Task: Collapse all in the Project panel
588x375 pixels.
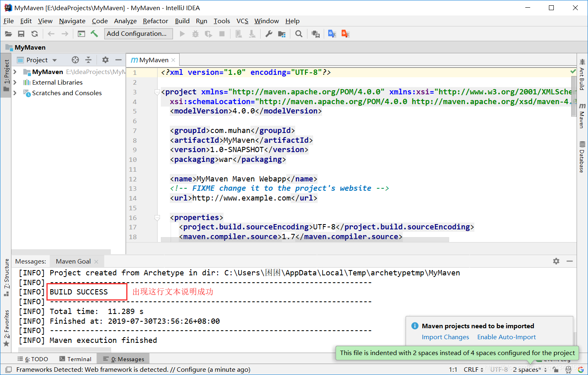Action: pyautogui.click(x=88, y=60)
